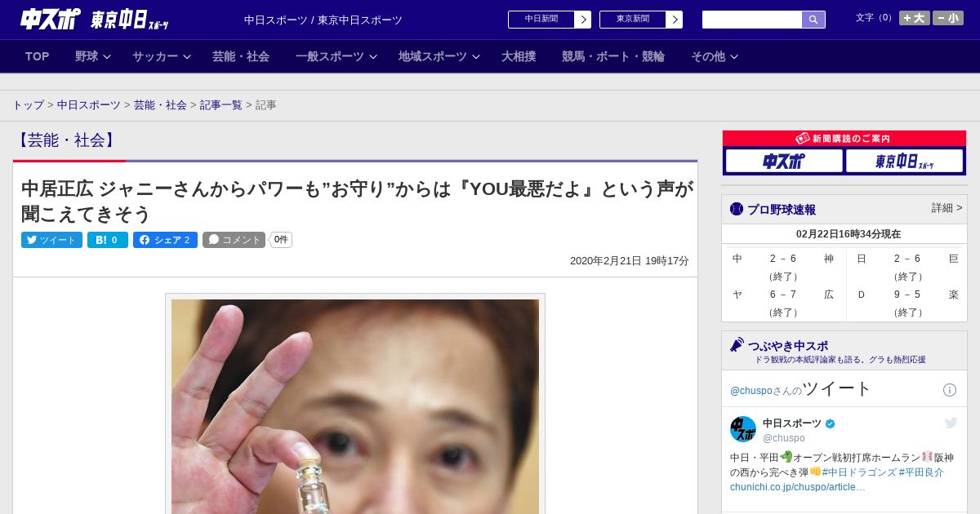The width and height of the screenshot is (980, 514).
Task: Click the article photo thumbnail
Action: click(x=355, y=406)
